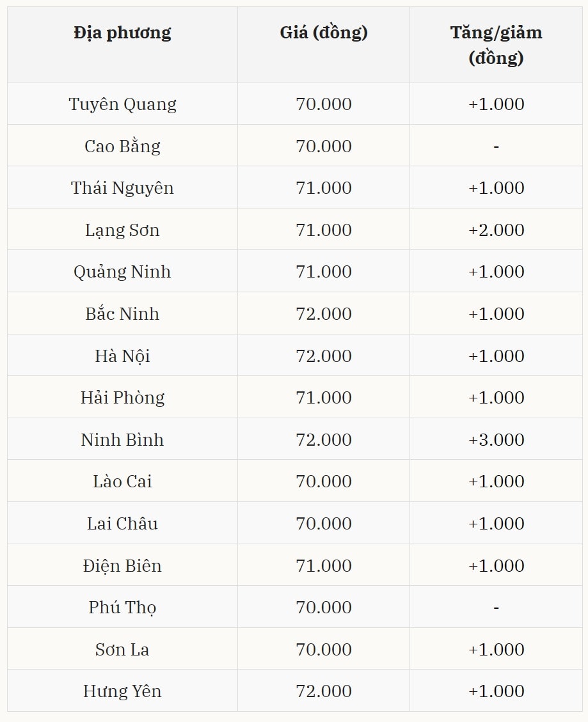The image size is (588, 722).
Task: Click Sơn La in the table
Action: pyautogui.click(x=122, y=650)
